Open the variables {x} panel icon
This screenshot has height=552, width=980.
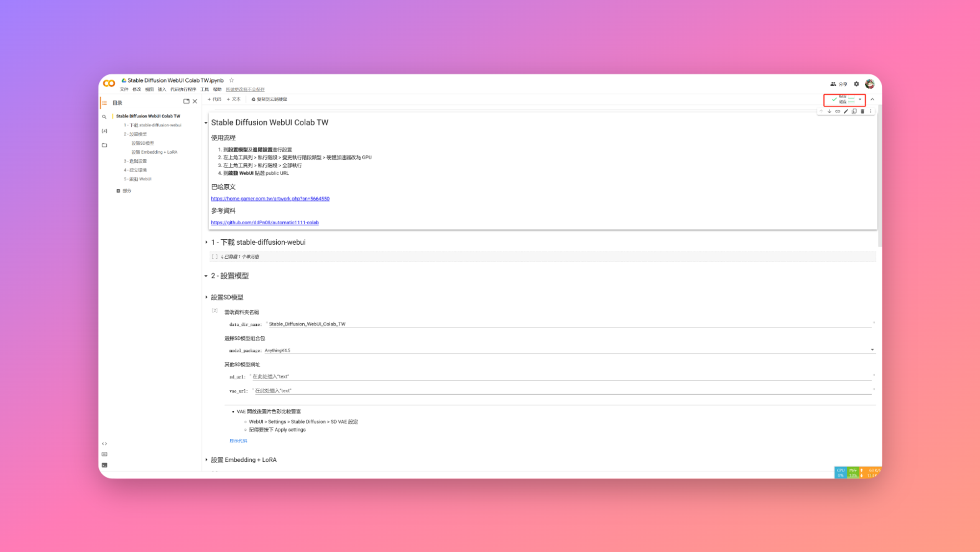point(104,131)
